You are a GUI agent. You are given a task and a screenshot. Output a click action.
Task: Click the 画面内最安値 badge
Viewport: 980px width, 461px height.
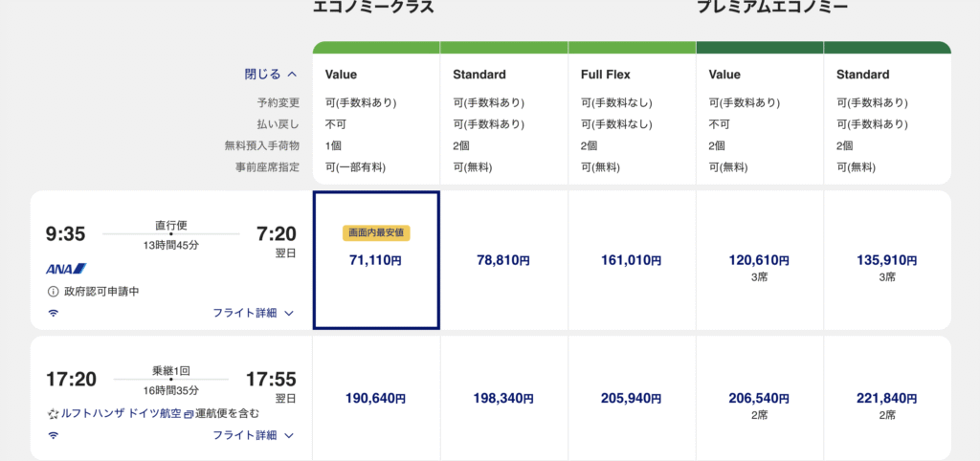pyautogui.click(x=376, y=233)
